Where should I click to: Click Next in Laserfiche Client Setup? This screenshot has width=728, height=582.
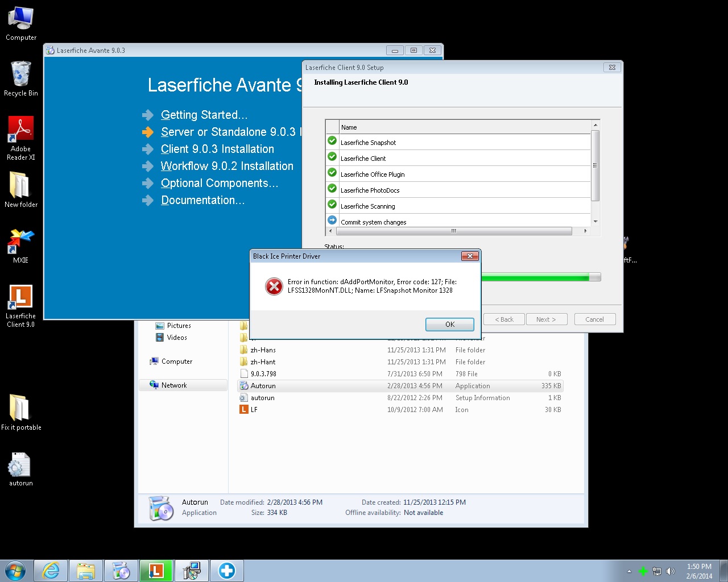pos(546,319)
